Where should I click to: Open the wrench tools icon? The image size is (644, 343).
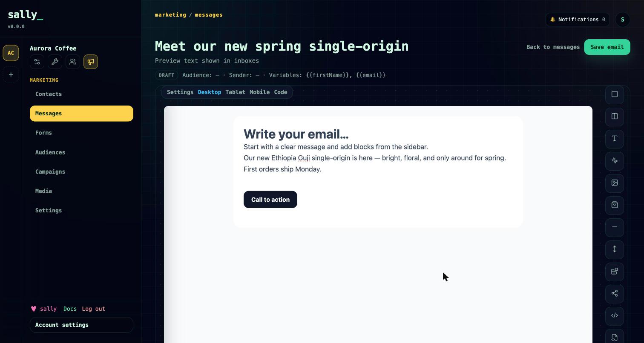[x=55, y=62]
